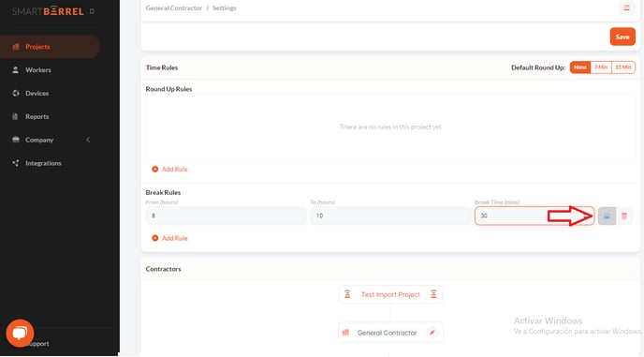Set default round up to None
644x357 pixels.
point(580,67)
